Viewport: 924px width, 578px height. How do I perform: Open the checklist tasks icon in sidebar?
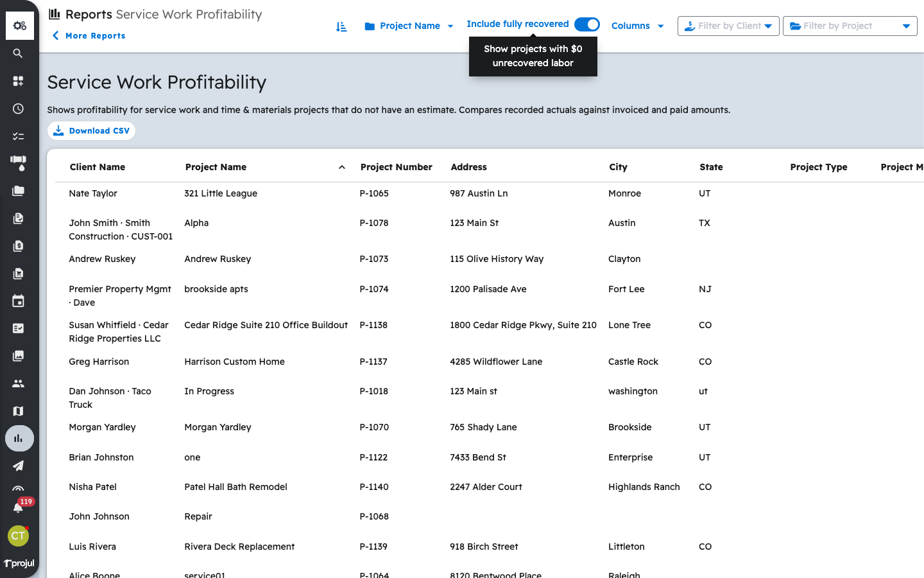(x=18, y=136)
